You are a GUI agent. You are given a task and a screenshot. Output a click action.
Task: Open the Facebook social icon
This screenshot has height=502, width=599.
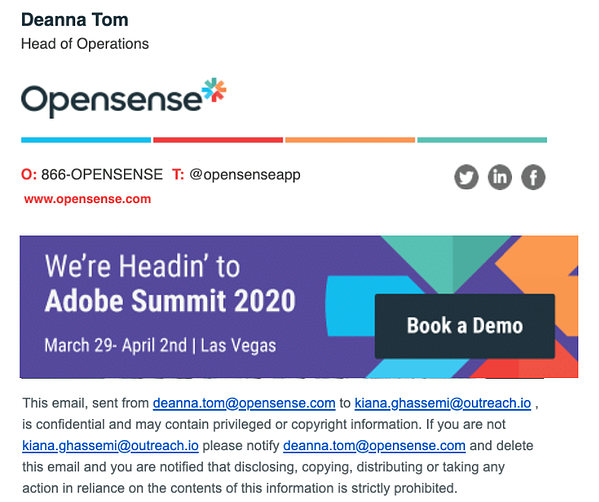533,177
